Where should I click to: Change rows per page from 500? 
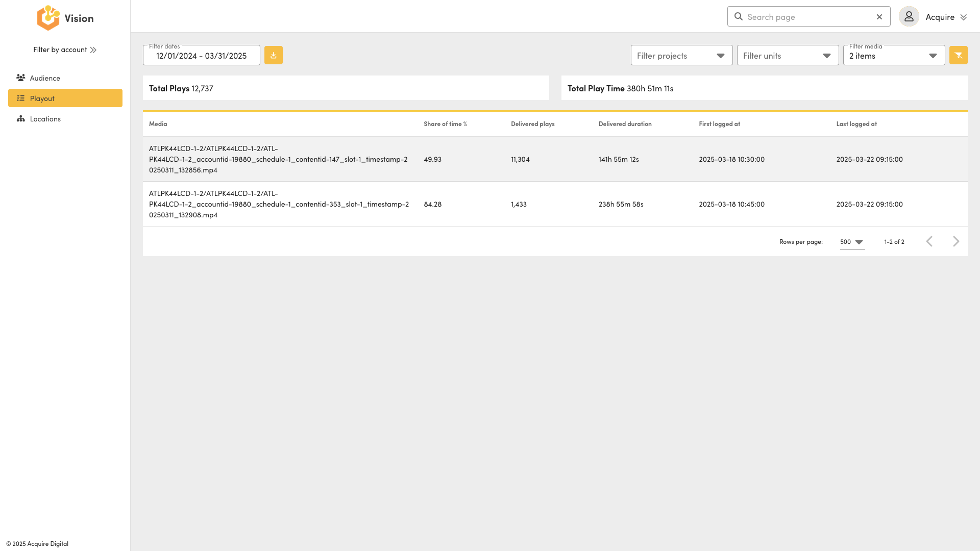(x=852, y=242)
